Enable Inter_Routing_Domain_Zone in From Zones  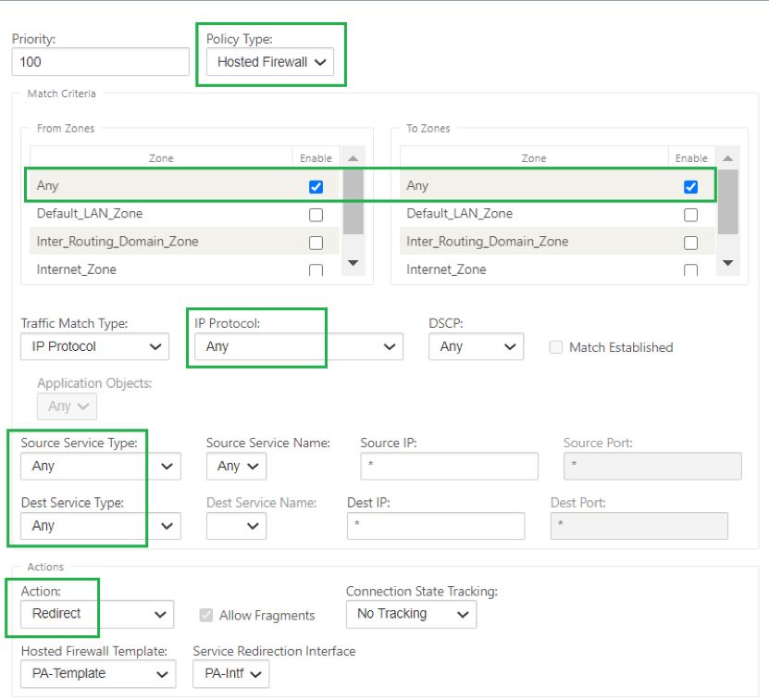click(x=316, y=243)
